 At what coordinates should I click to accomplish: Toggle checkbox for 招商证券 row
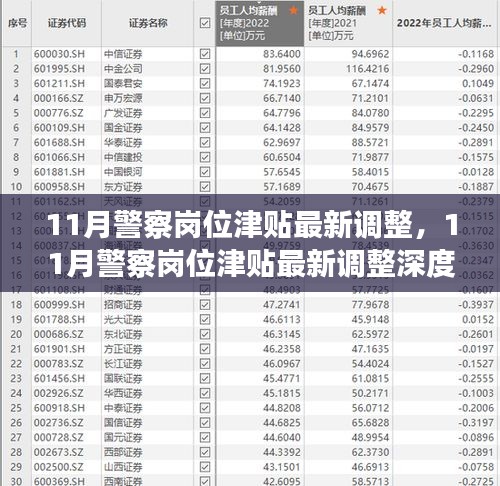[x=205, y=305]
